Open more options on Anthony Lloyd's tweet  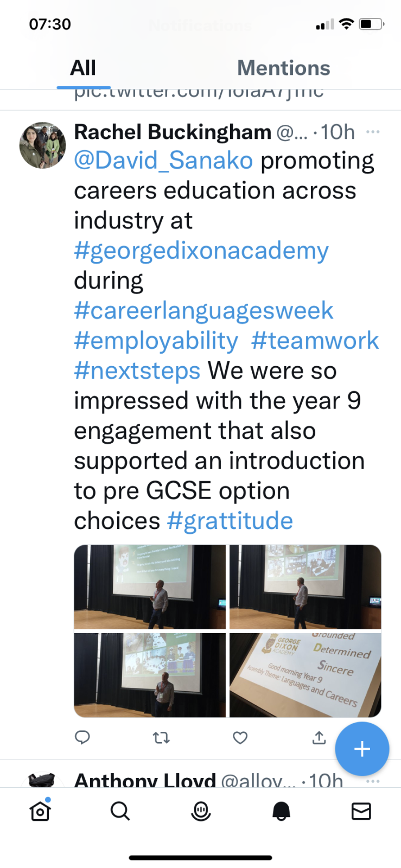point(373,781)
